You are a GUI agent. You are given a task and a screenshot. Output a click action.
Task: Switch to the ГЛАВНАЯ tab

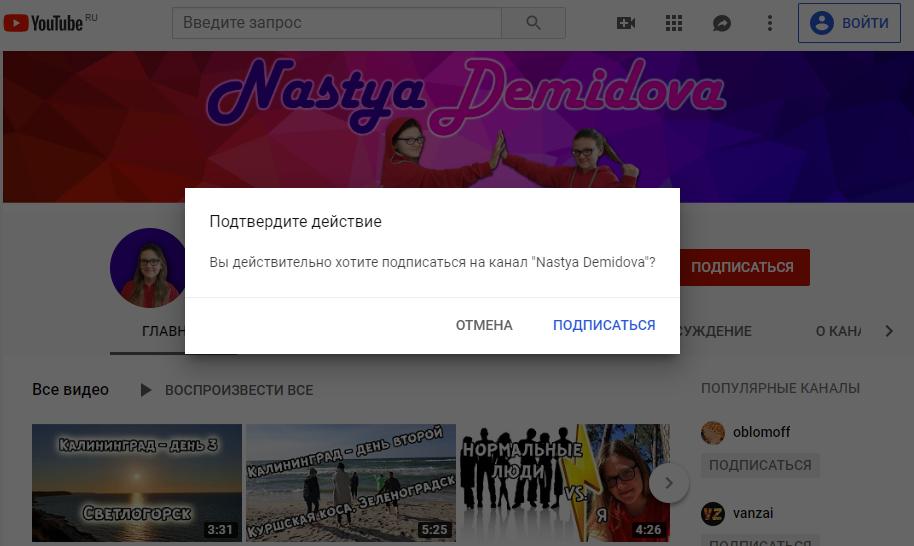coord(164,331)
